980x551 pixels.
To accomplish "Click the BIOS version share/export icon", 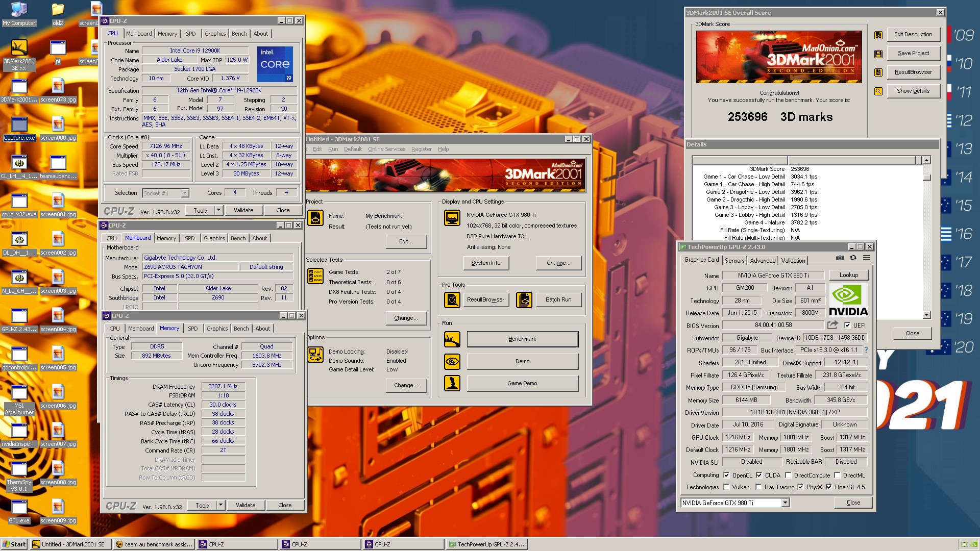I will [832, 325].
